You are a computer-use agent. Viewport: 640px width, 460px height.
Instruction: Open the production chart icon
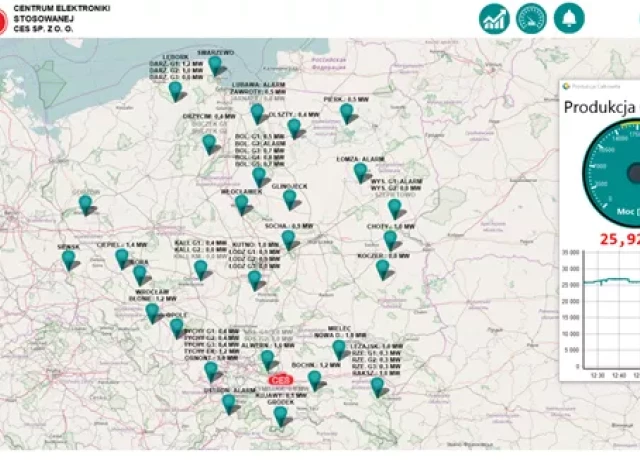tap(494, 18)
